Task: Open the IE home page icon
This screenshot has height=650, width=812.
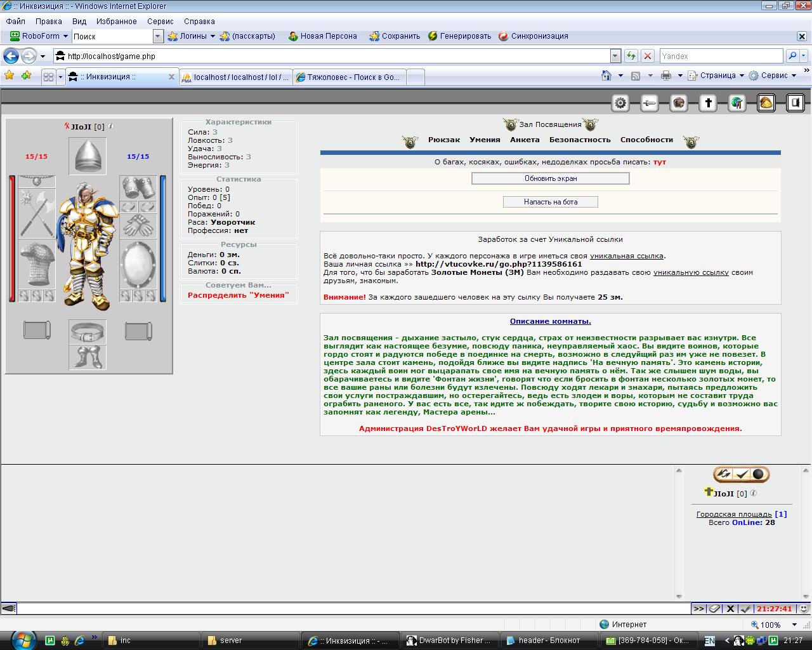Action: coord(607,76)
